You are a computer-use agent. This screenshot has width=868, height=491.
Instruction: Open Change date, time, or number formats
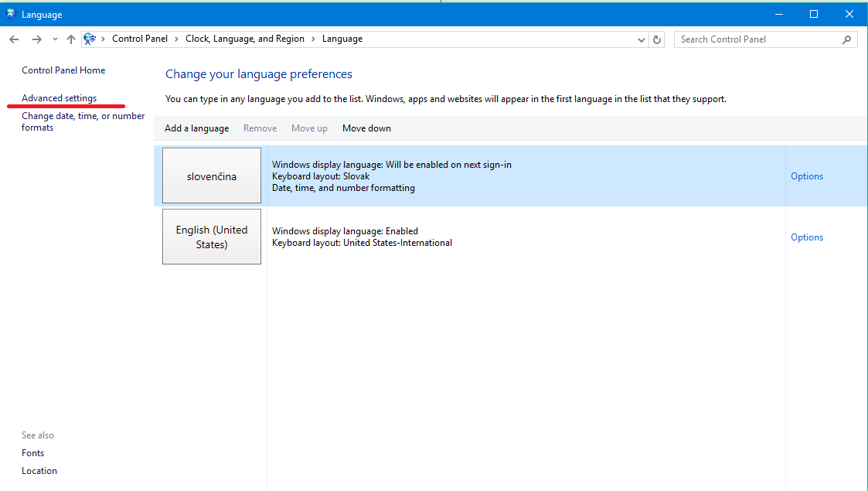point(83,121)
